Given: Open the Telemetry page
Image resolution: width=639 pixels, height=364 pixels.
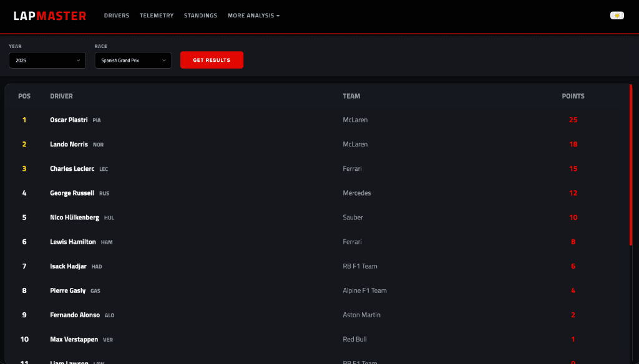Looking at the screenshot, I should pos(157,16).
